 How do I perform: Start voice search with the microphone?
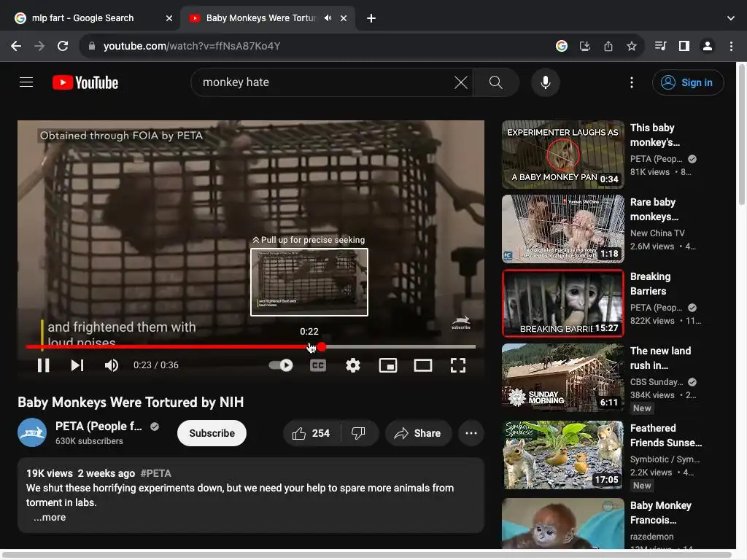546,82
